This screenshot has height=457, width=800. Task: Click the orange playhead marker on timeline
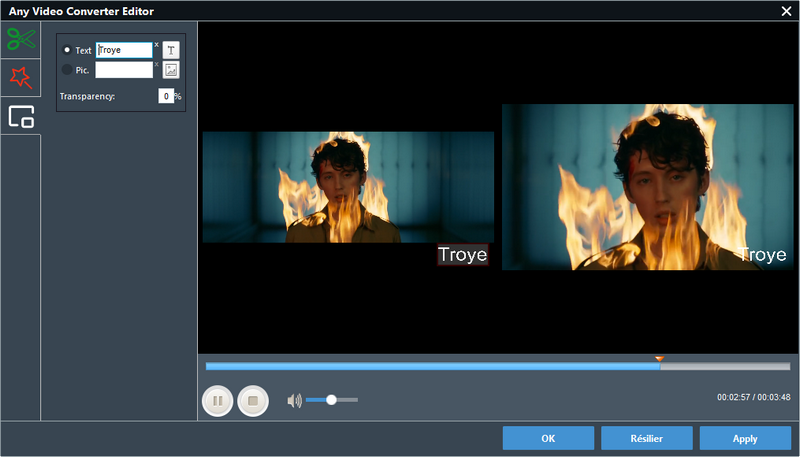pyautogui.click(x=659, y=359)
